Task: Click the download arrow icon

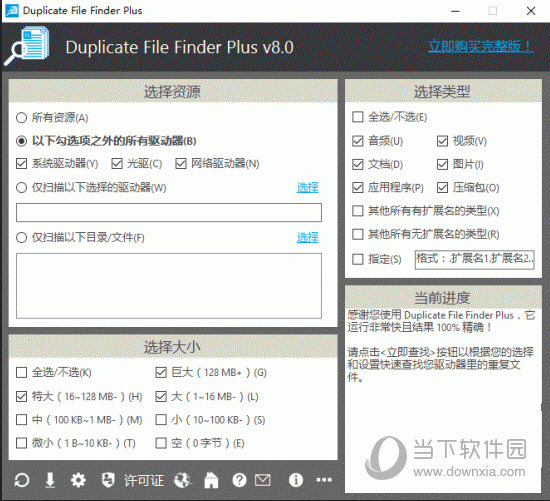Action: [50, 480]
